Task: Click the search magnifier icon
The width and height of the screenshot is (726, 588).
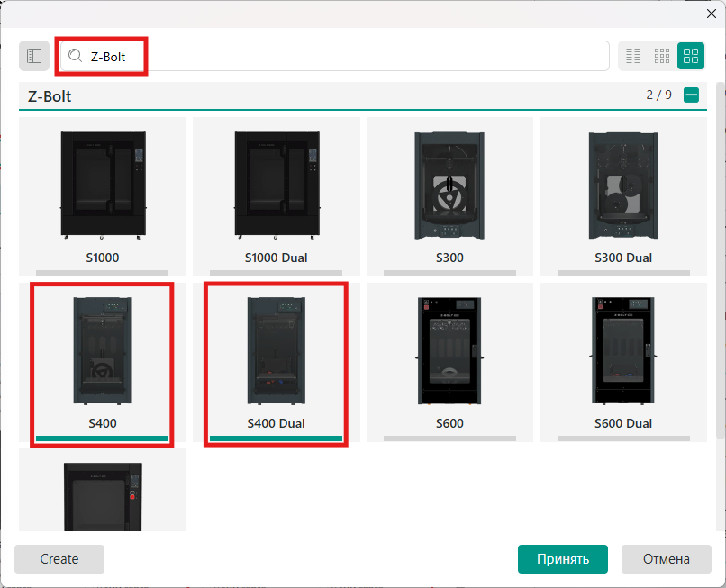Action: tap(75, 56)
